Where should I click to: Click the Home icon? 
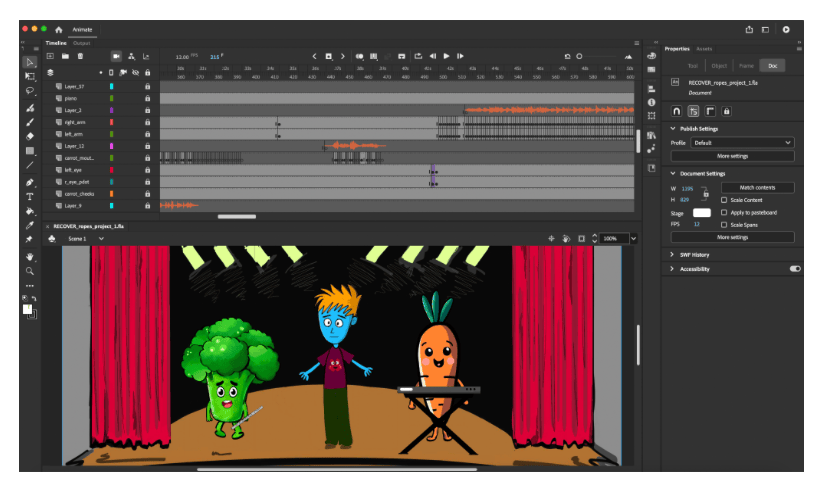[59, 30]
